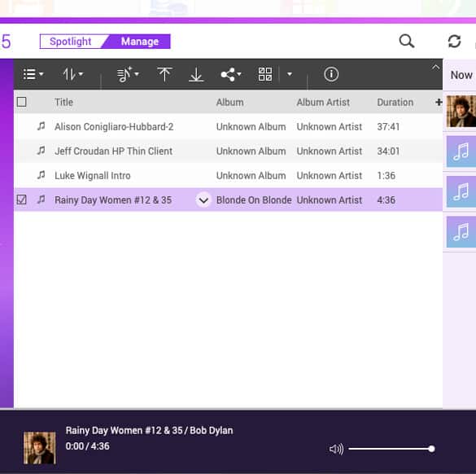Switch to the Spotlight tab
The width and height of the screenshot is (476, 474).
click(71, 42)
